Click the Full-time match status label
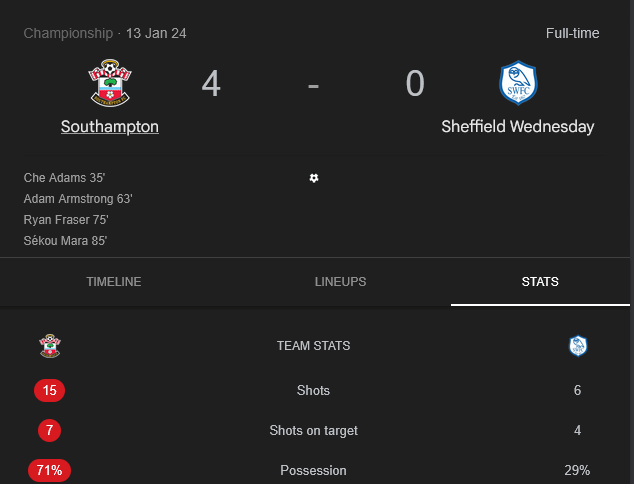Screen dimensions: 634x484 point(572,33)
